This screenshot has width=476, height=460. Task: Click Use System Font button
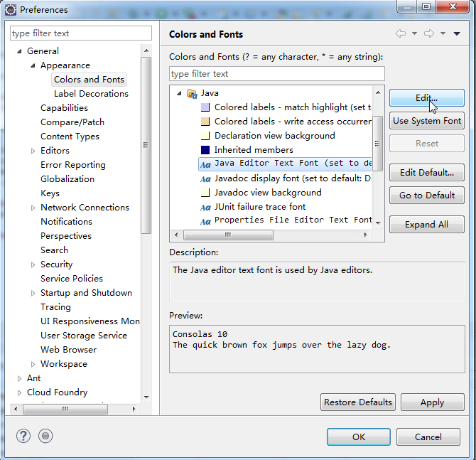pos(427,121)
